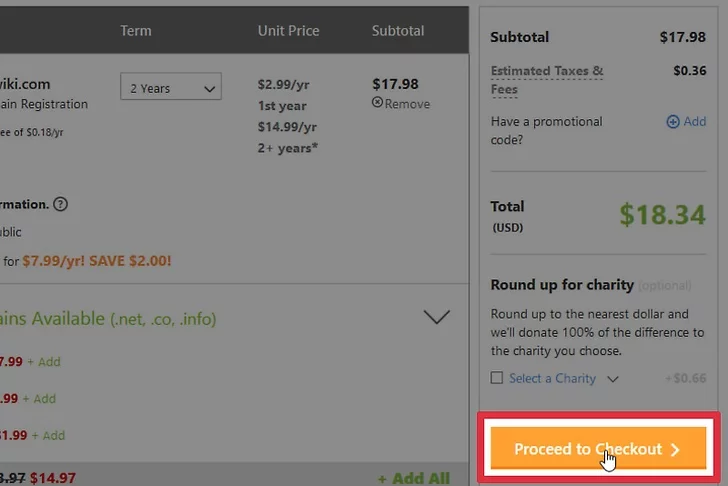The width and height of the screenshot is (728, 486).
Task: Click the help question mark icon
Action: coord(60,204)
